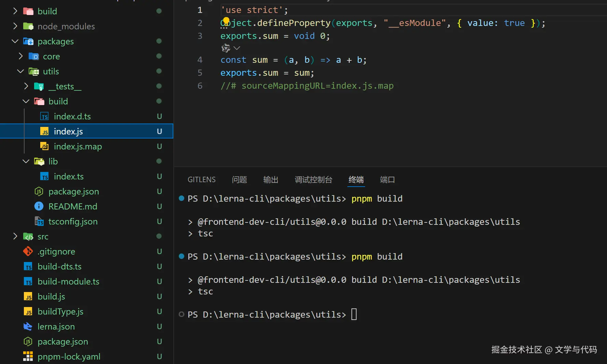
Task: Expand the __tests__ folder chevron
Action: point(26,86)
